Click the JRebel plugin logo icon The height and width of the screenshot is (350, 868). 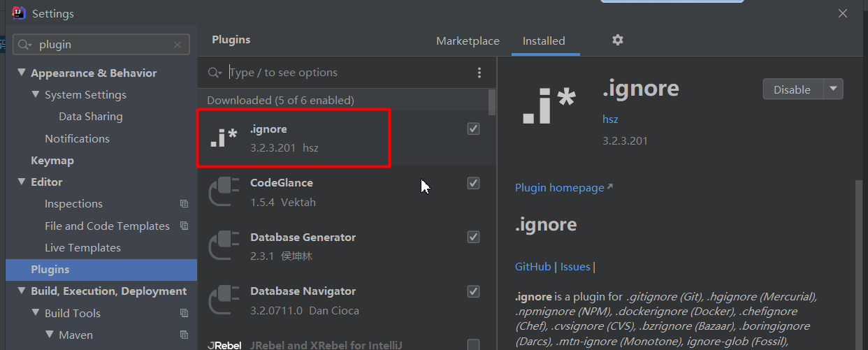[224, 344]
